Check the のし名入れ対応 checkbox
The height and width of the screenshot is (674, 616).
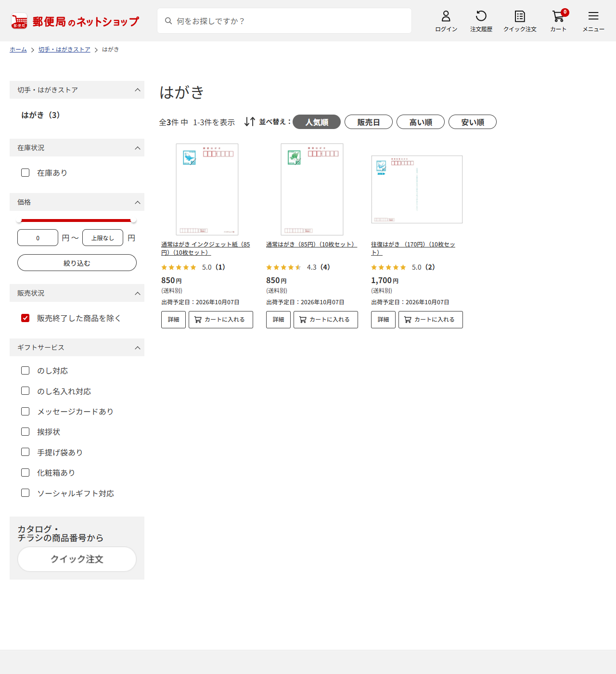tap(26, 391)
